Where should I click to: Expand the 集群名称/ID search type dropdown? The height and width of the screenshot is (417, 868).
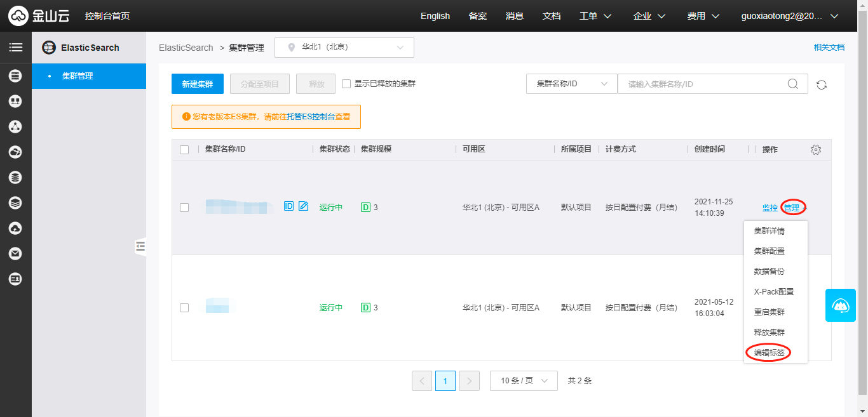point(571,84)
